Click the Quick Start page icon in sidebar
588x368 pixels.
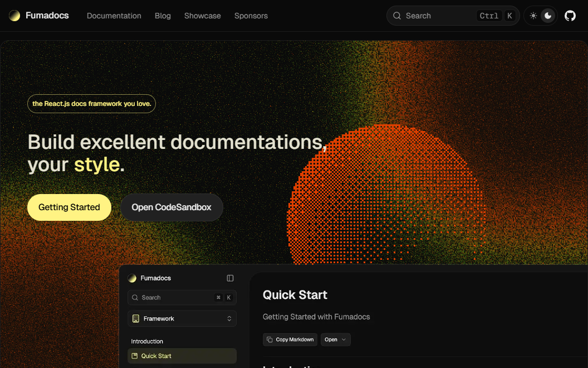[135, 356]
